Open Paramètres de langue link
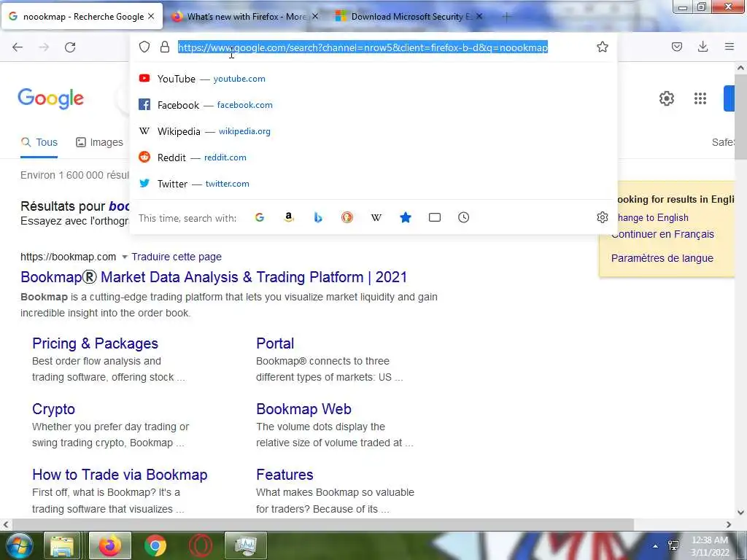 pyautogui.click(x=662, y=258)
